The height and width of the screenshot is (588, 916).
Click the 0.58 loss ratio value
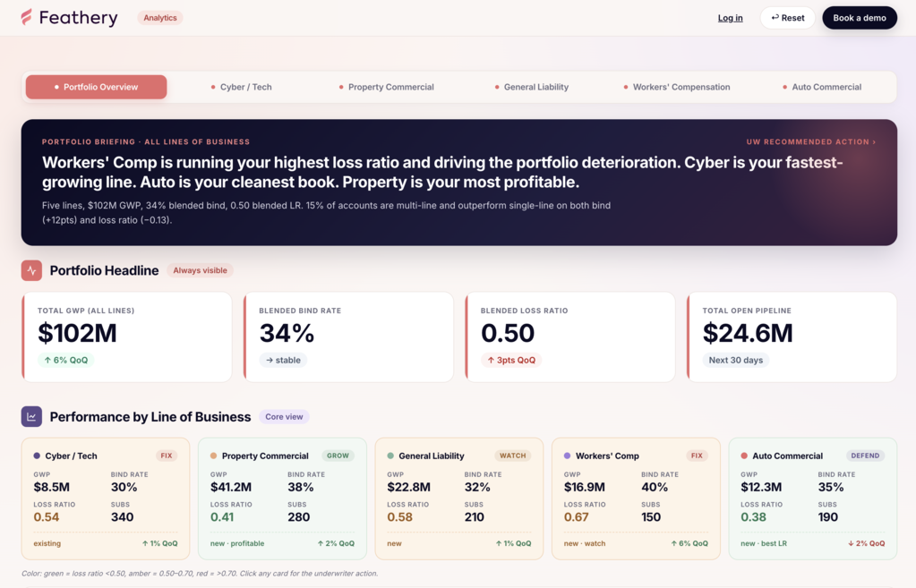coord(400,517)
